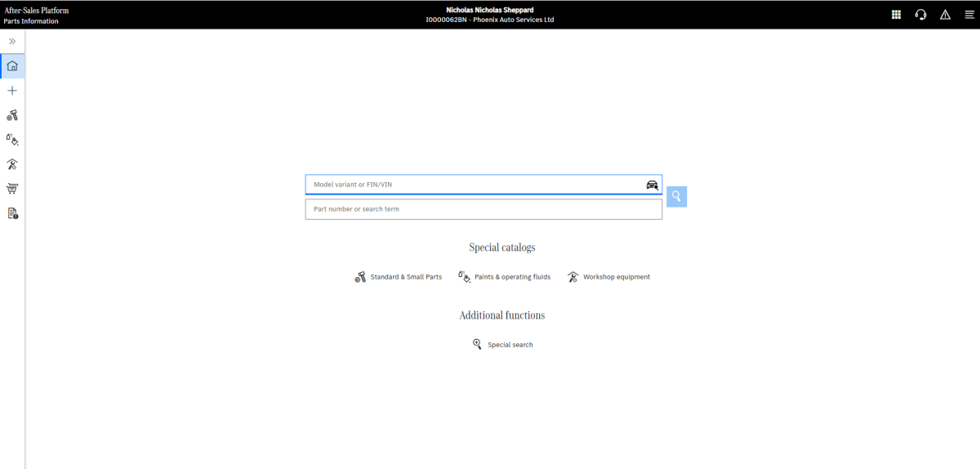
Task: Open Standard & Small Parts sidebar icon
Action: (x=12, y=115)
